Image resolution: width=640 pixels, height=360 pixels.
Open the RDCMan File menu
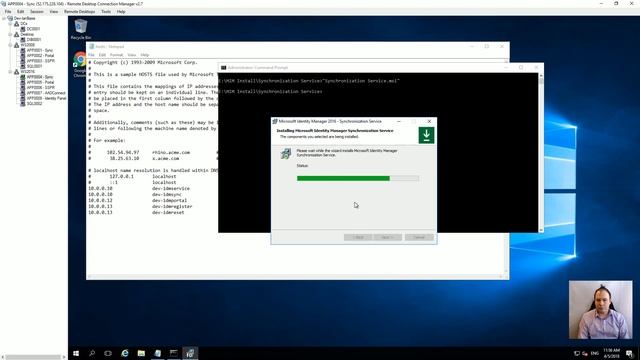pyautogui.click(x=8, y=11)
